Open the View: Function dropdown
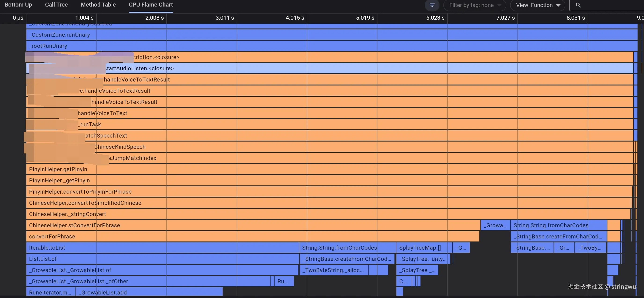 point(538,5)
